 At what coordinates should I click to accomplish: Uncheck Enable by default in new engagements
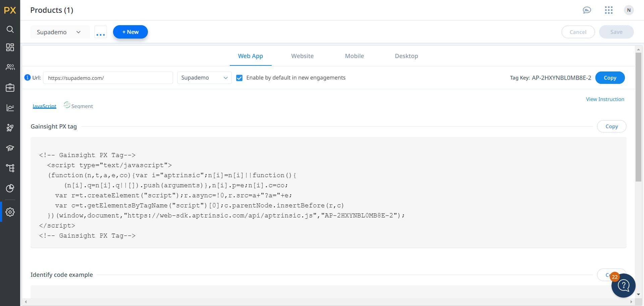point(239,78)
